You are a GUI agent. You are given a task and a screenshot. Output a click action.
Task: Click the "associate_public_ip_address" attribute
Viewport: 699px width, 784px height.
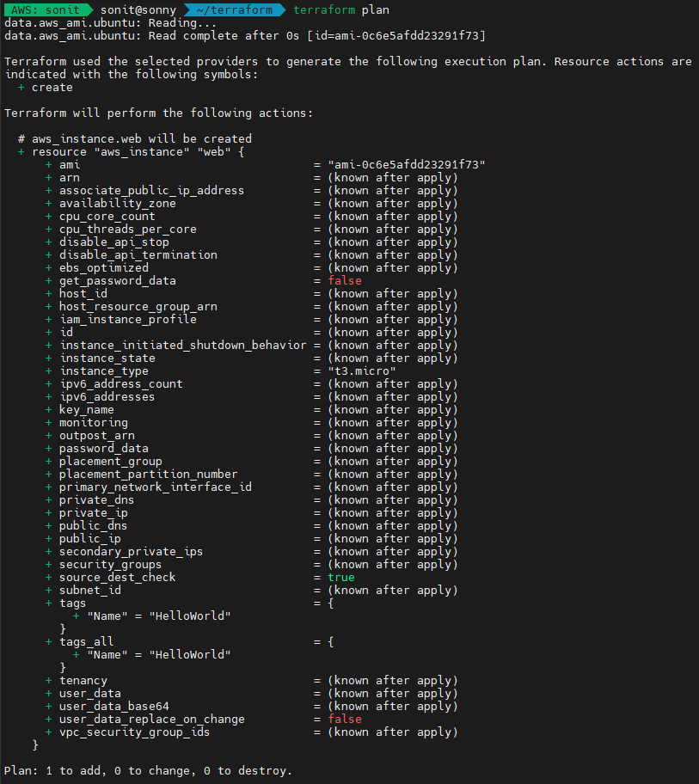click(151, 191)
